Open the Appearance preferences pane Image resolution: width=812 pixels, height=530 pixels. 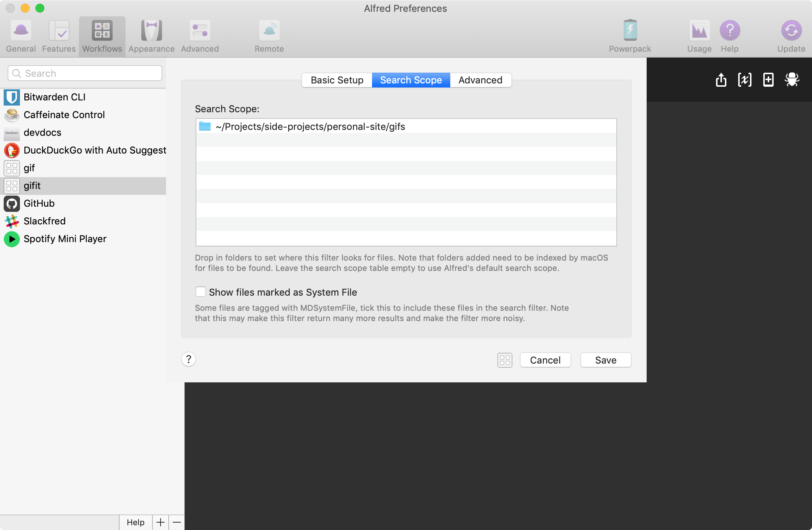(x=151, y=36)
